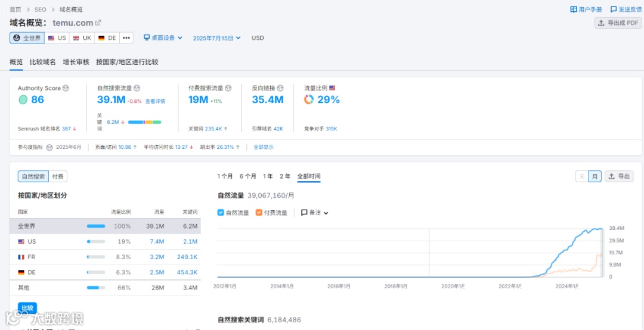Image resolution: width=644 pixels, height=330 pixels.
Task: Click the 其他 traffic share bar
Action: click(95, 288)
